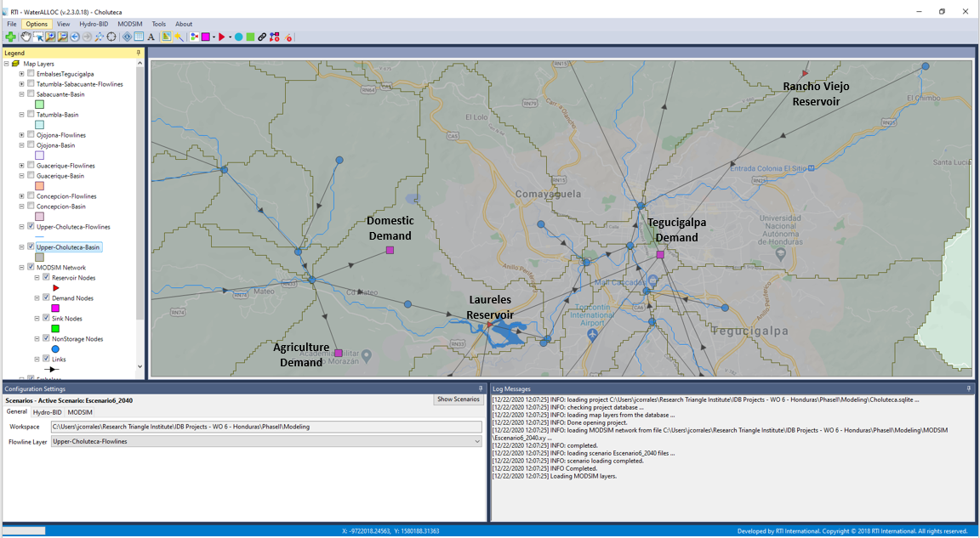
Task: Switch to the Hydro-BID configuration tab
Action: 47,412
